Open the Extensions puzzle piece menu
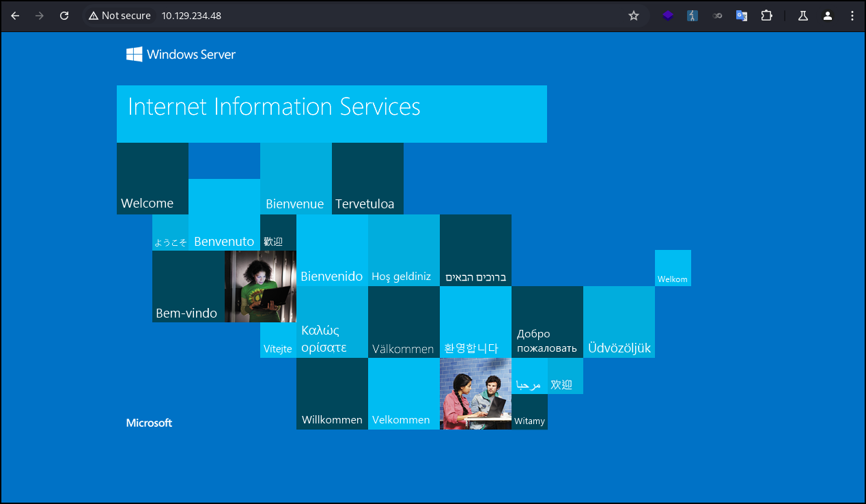 point(766,16)
